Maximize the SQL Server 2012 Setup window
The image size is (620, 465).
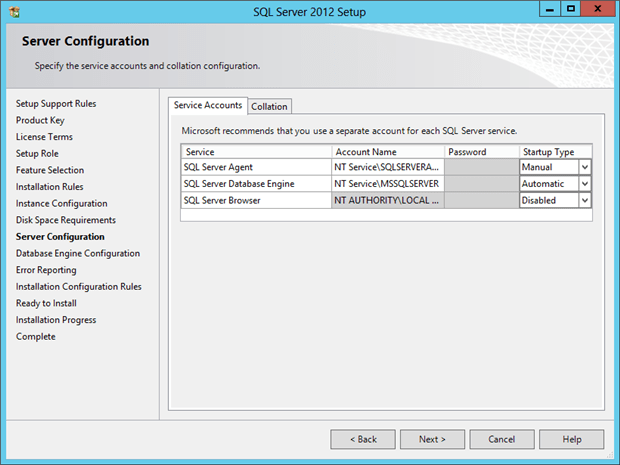click(x=571, y=9)
